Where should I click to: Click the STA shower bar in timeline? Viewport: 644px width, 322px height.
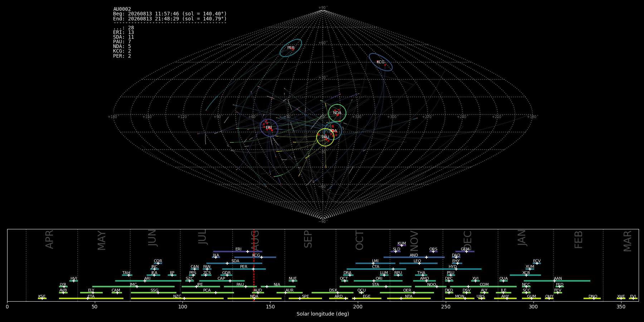tap(375, 287)
